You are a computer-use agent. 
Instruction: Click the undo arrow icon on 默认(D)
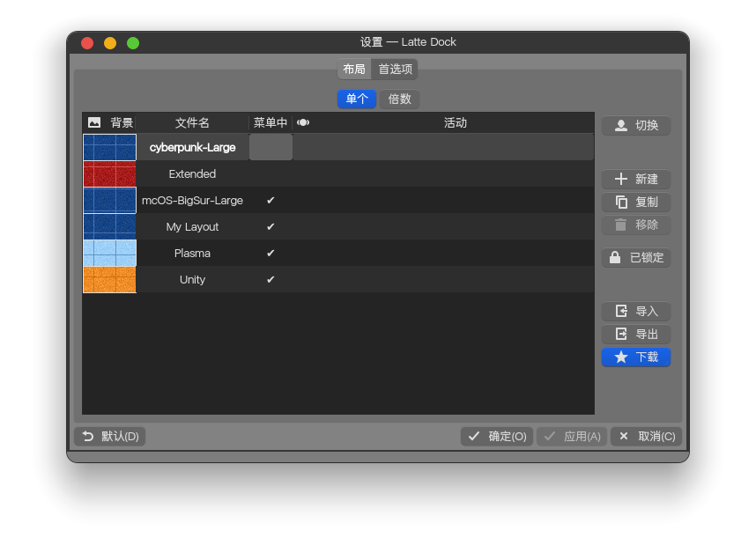point(88,436)
